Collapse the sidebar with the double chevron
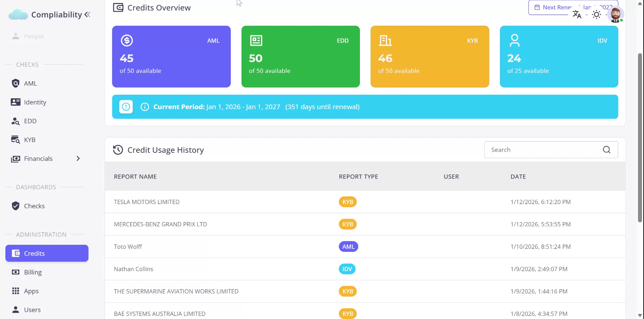The image size is (644, 319). [88, 14]
